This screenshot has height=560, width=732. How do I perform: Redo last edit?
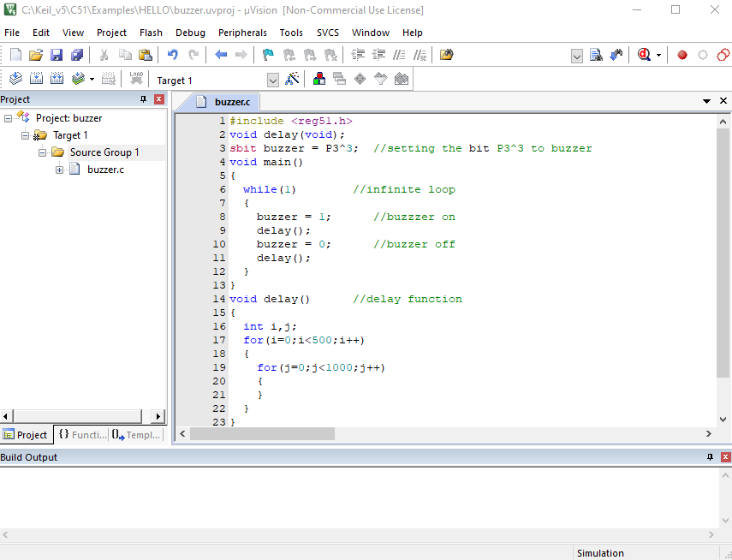click(193, 55)
